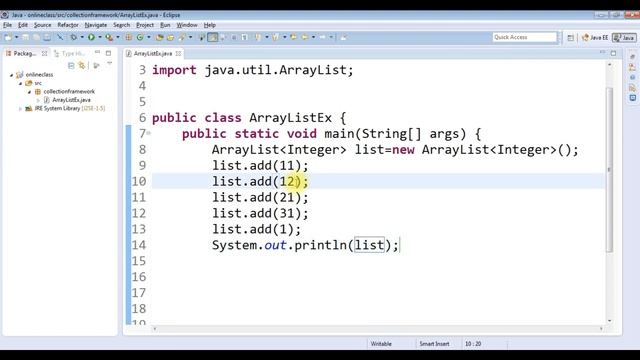Expand the JRE System Library node

[x=20, y=109]
